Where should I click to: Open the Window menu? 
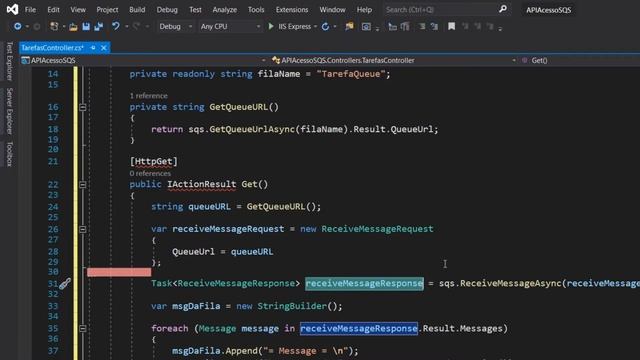pos(332,9)
